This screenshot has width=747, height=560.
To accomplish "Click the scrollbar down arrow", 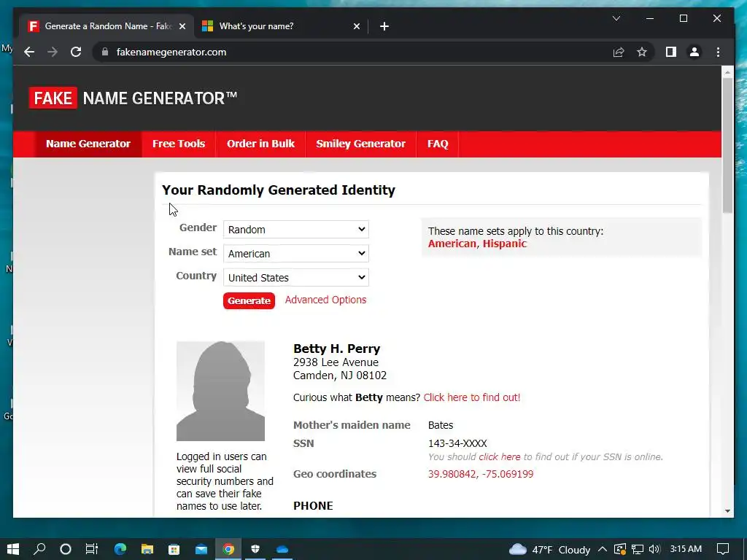I will coord(727,511).
